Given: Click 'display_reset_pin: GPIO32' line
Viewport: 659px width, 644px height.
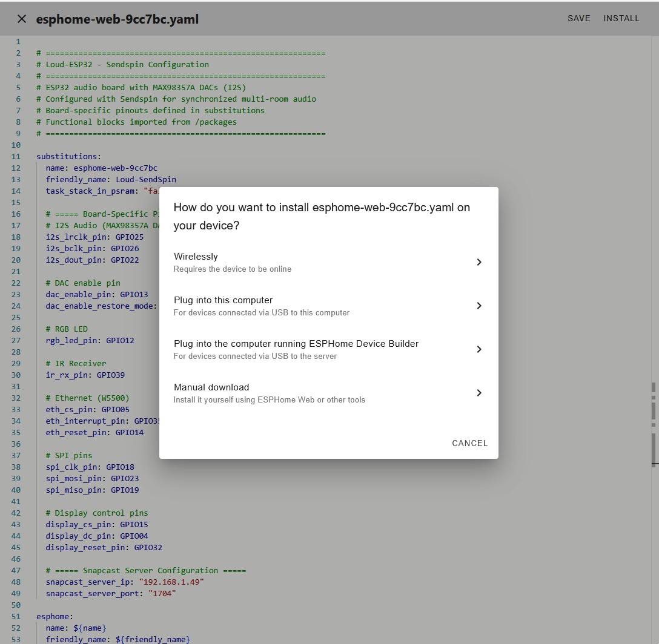Looking at the screenshot, I should (104, 547).
